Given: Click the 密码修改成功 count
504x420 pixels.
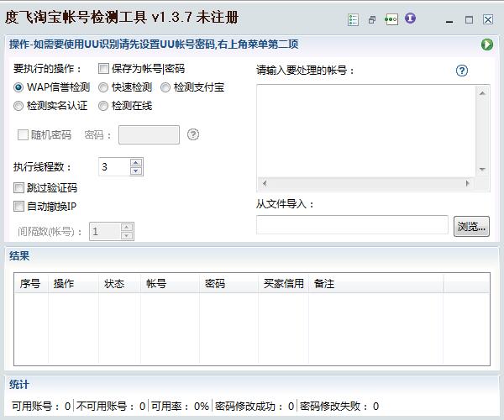Looking at the screenshot, I should [291, 407].
